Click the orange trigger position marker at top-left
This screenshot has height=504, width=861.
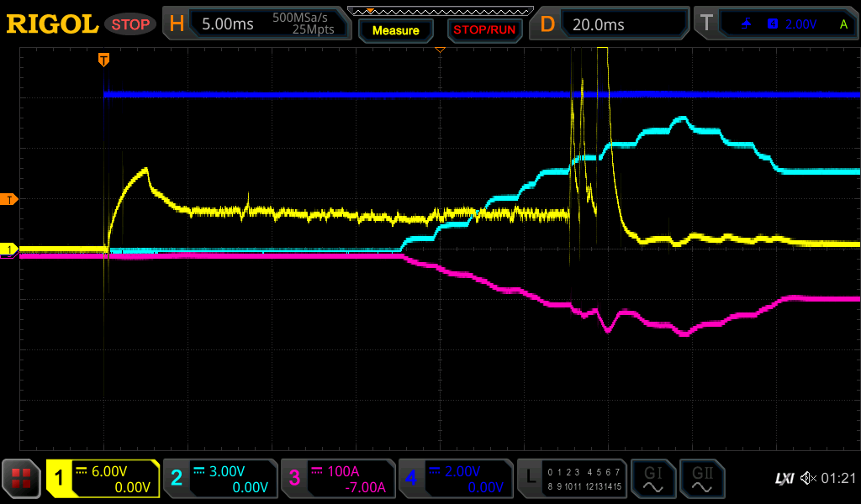(x=103, y=59)
